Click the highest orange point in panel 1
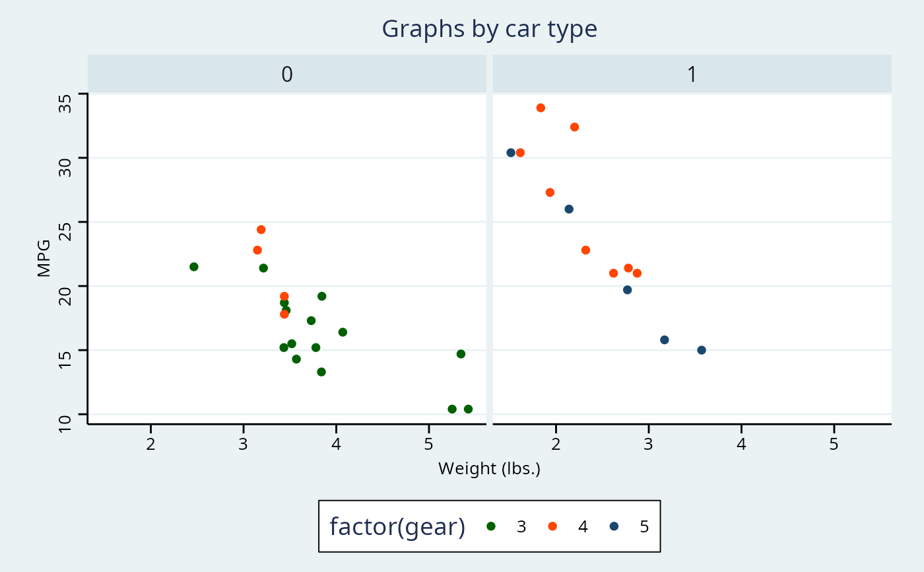Screen dimensions: 924x572 click(541, 108)
